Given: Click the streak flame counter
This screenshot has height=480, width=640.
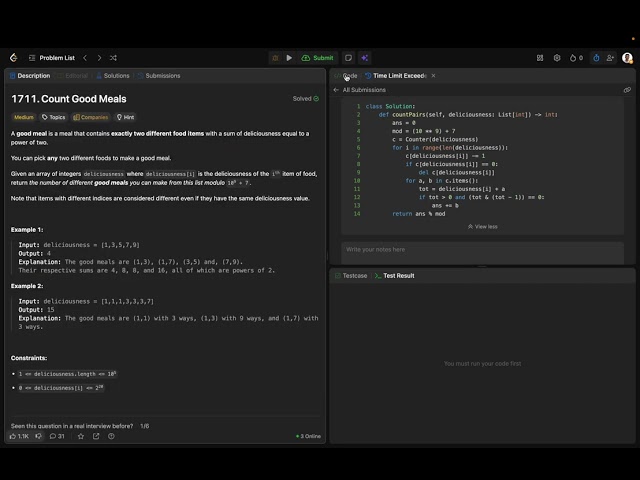Looking at the screenshot, I should coord(576,58).
